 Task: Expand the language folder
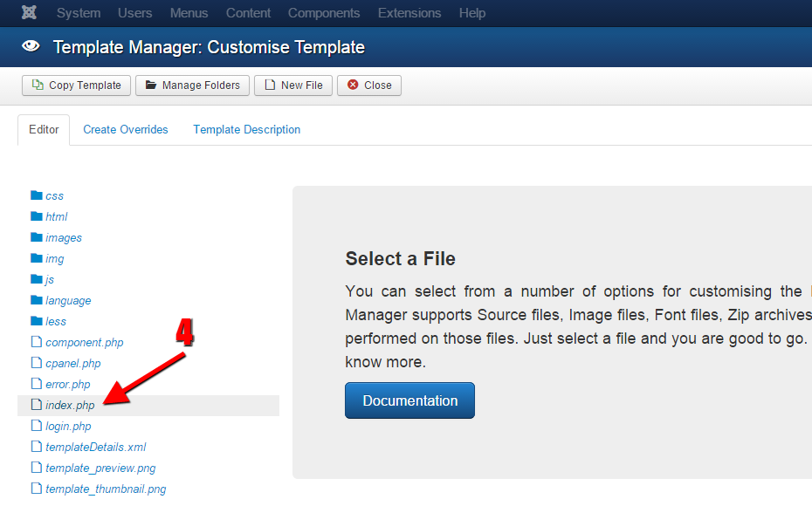(67, 300)
